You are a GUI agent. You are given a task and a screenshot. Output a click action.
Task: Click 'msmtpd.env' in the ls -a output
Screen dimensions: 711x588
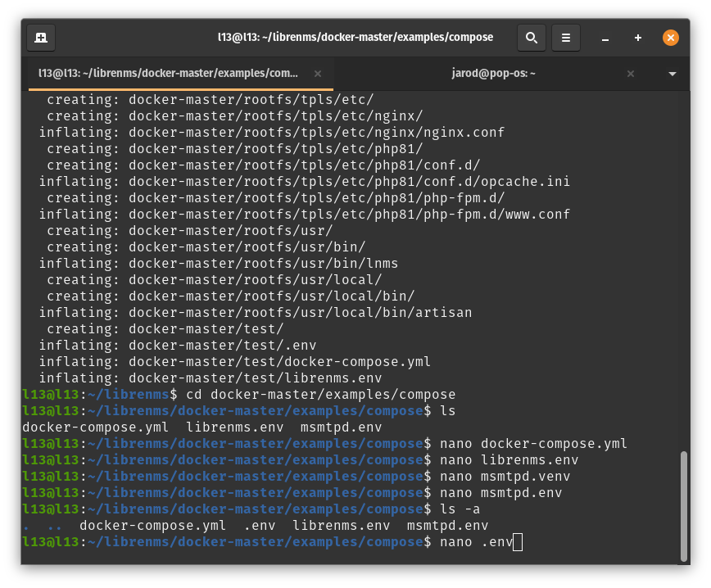pos(447,526)
